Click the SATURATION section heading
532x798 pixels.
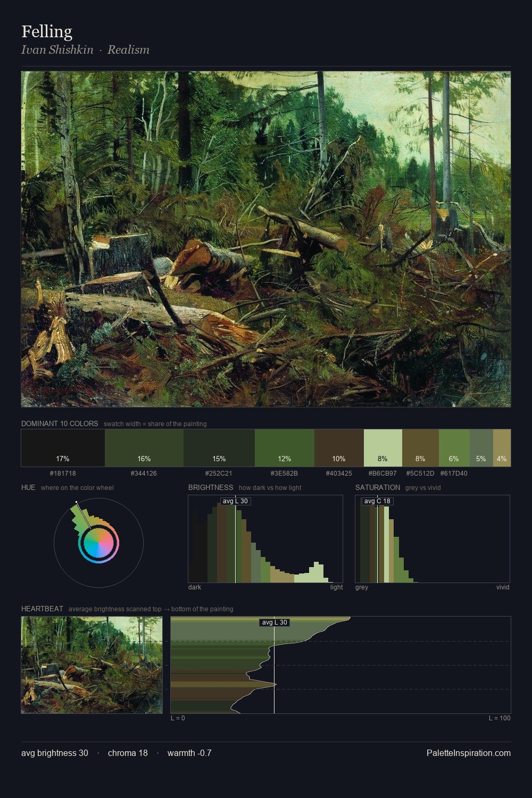pyautogui.click(x=378, y=487)
